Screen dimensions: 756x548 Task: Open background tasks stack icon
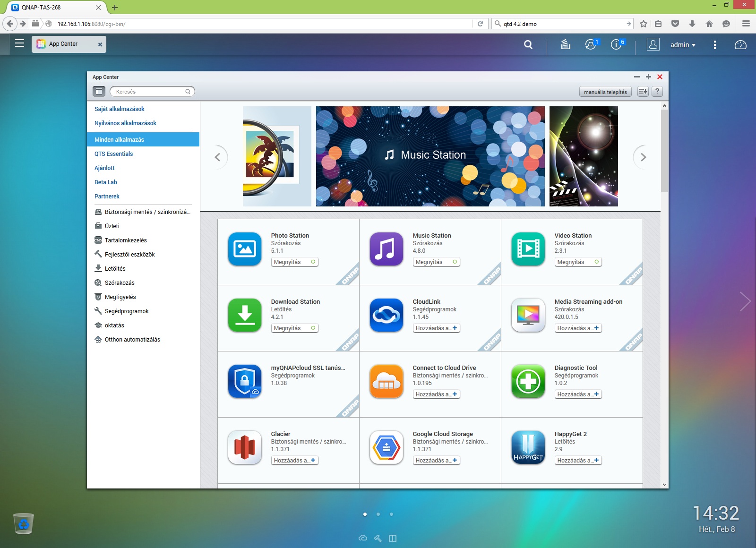566,44
